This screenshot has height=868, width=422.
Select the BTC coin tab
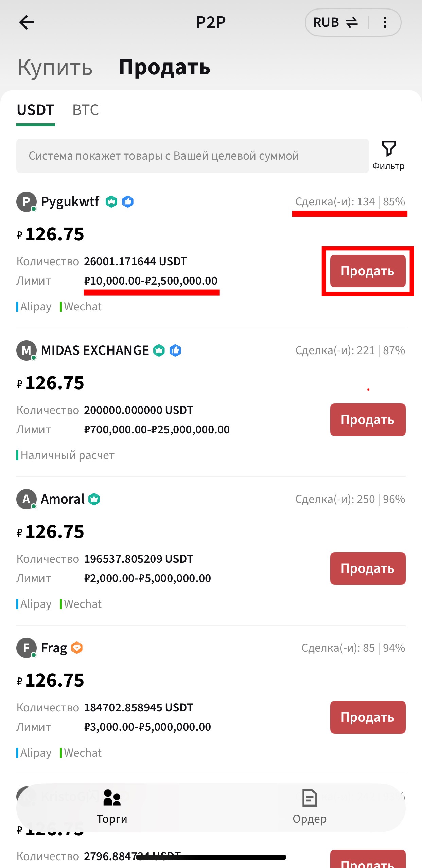[x=86, y=110]
